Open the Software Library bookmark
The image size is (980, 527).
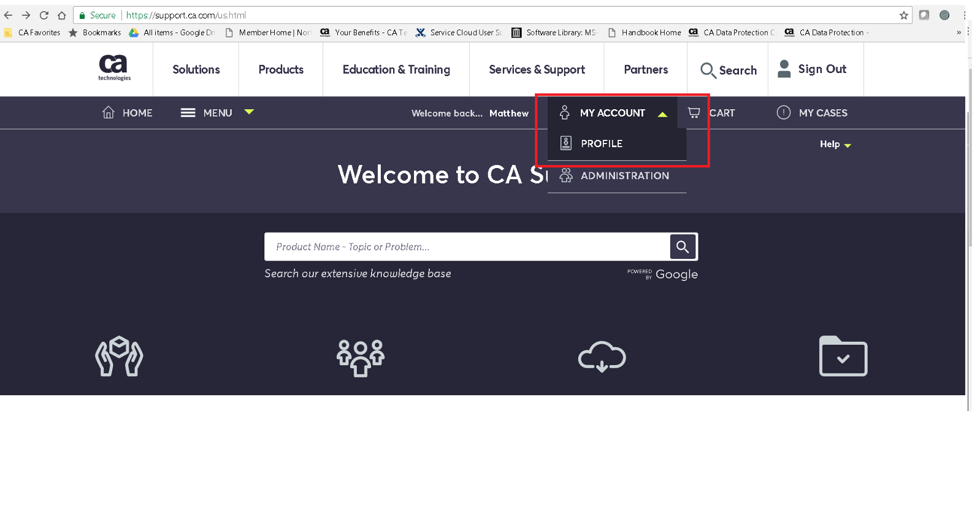(554, 33)
